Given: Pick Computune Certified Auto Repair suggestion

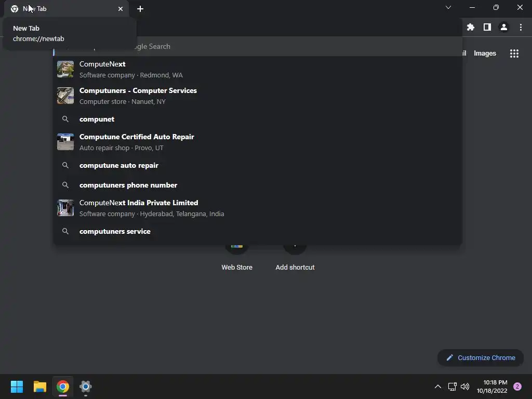Looking at the screenshot, I should [258, 142].
